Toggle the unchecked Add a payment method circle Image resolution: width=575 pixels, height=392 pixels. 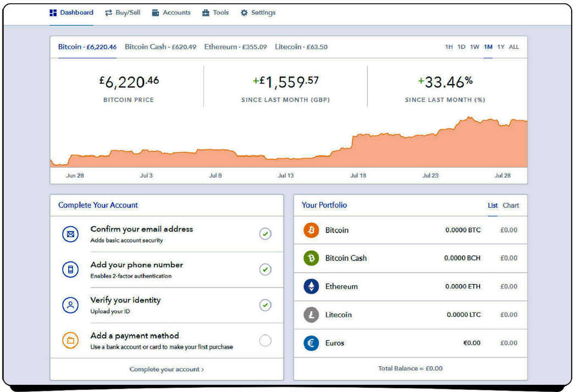click(x=265, y=341)
